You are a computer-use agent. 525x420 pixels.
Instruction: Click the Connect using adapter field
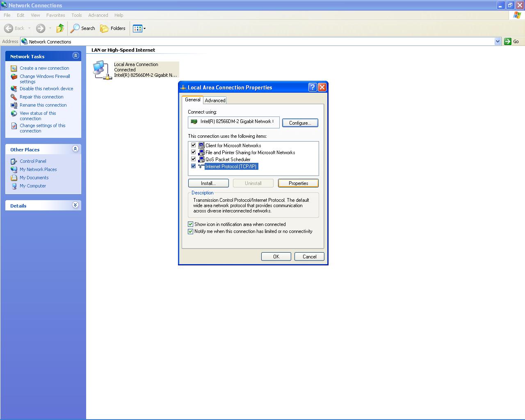pyautogui.click(x=234, y=122)
